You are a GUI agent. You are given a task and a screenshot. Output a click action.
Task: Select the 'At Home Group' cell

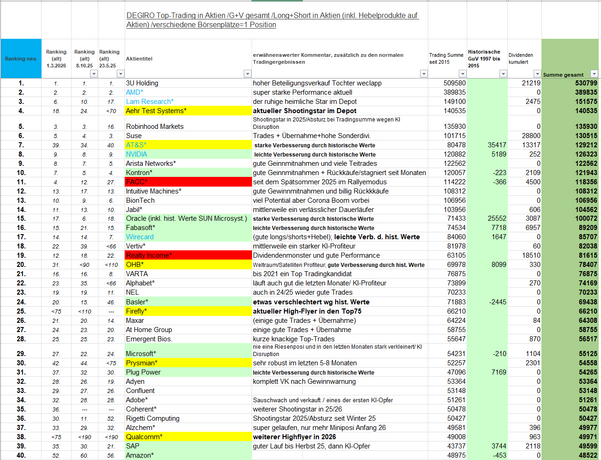[188, 330]
